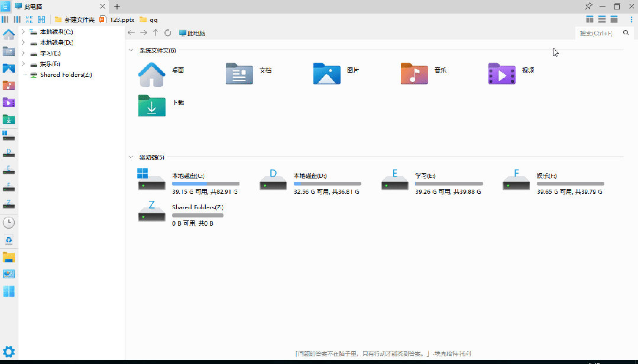638x364 pixels.
Task: Select 娱乐(F:) drive in main pane
Action: tap(553, 181)
